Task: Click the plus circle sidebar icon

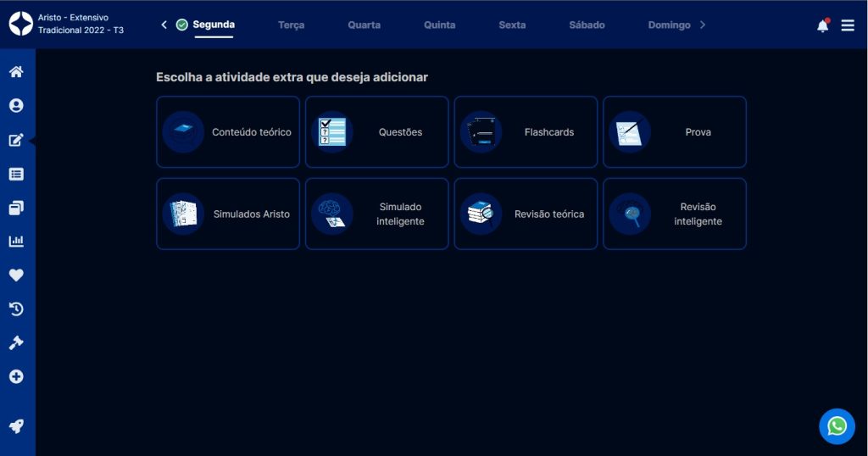Action: point(16,376)
